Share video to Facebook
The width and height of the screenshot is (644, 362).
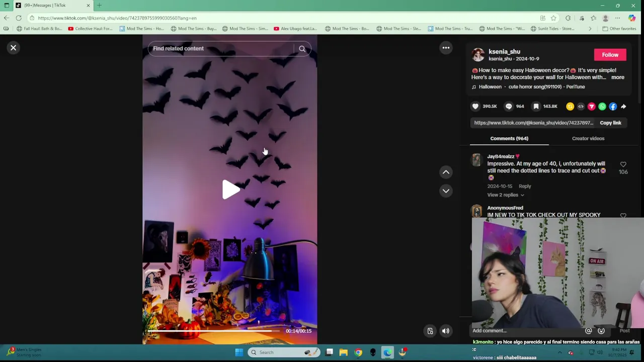pos(613,107)
